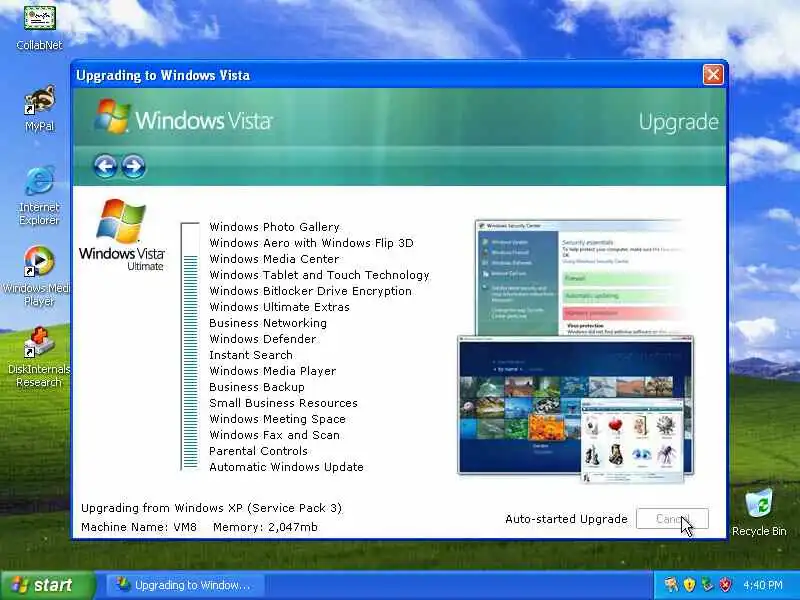
Task: Select Windows Aero with Windows Flip 3D
Action: click(x=311, y=243)
